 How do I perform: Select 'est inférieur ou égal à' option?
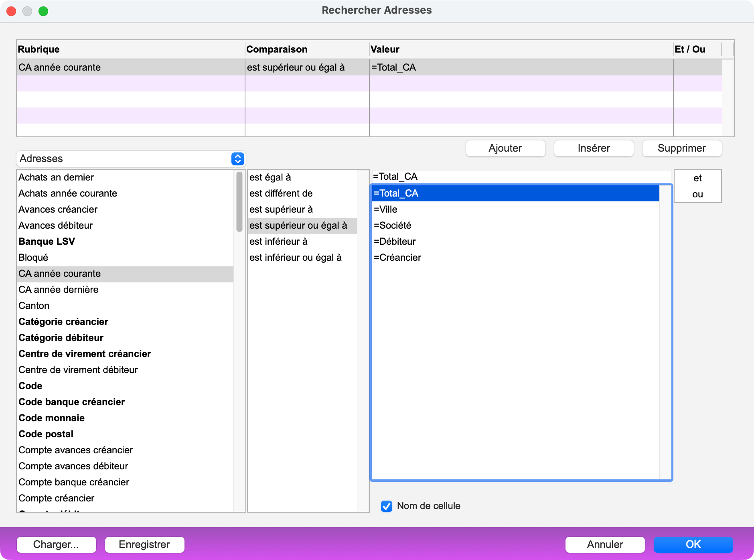coord(295,258)
